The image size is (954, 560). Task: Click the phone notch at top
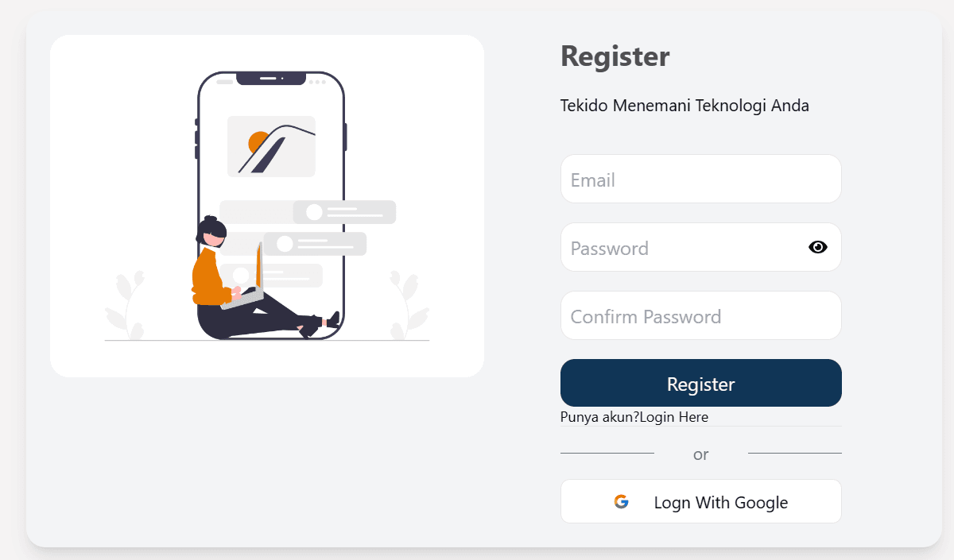coord(270,79)
